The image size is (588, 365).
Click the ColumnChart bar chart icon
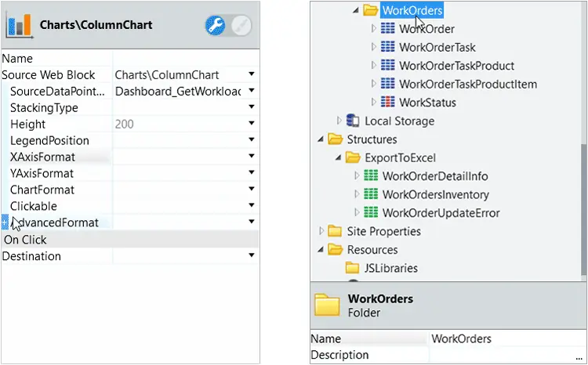point(19,25)
